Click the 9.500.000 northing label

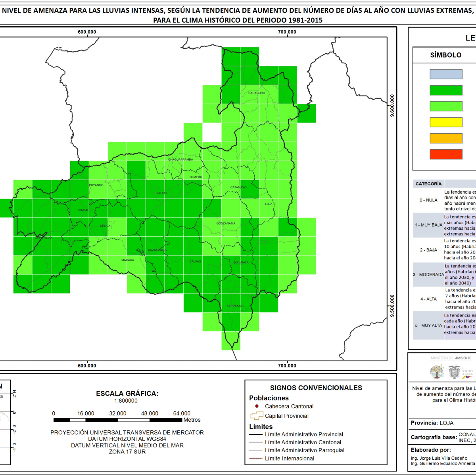(x=392, y=305)
